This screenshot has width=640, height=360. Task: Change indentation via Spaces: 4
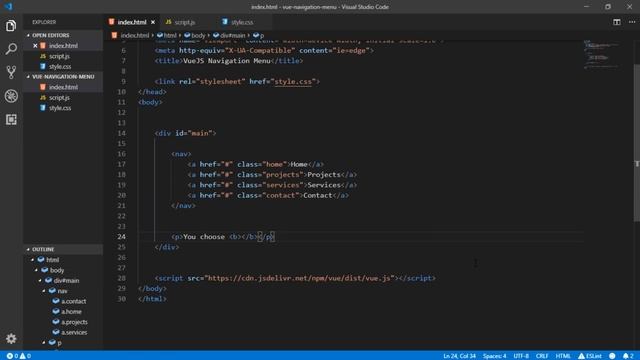pyautogui.click(x=494, y=356)
